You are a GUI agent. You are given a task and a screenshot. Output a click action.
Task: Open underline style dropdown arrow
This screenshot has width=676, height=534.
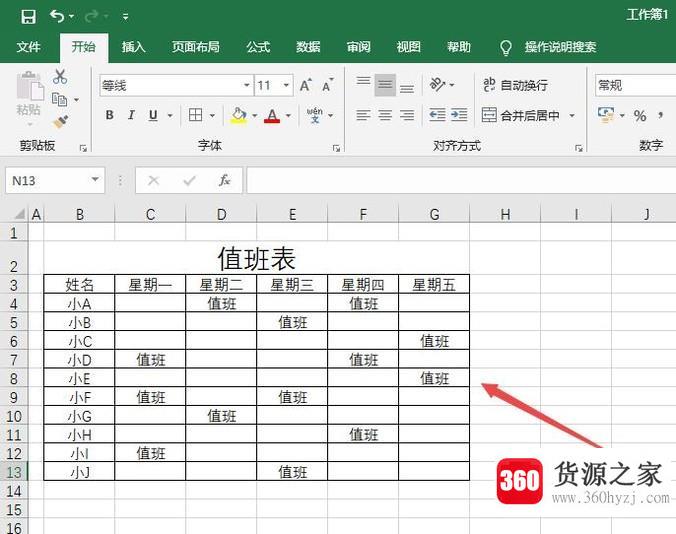click(170, 116)
